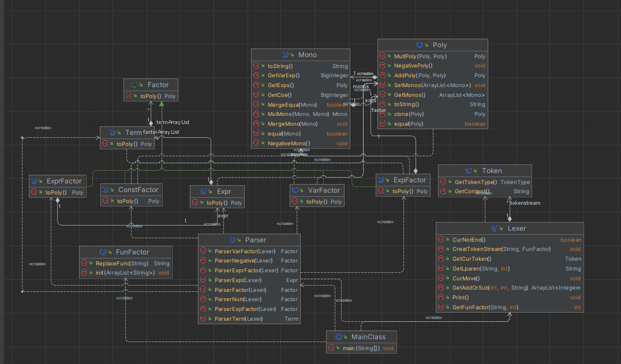Image resolution: width=621 pixels, height=364 pixels.
Task: Click the class icon next to Lexer title
Action: (494, 228)
